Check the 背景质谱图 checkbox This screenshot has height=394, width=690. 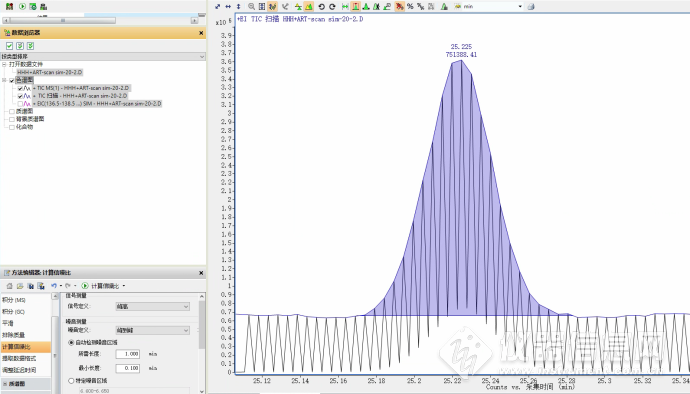pyautogui.click(x=12, y=119)
